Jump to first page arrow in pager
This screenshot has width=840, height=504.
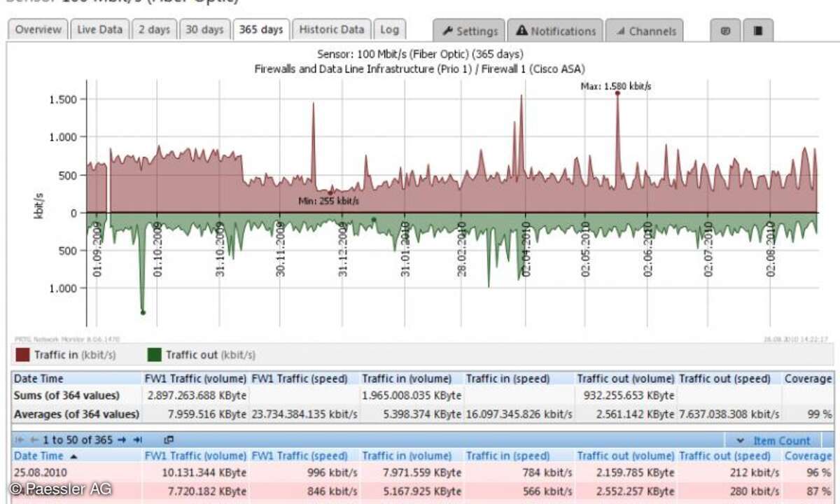(x=20, y=440)
